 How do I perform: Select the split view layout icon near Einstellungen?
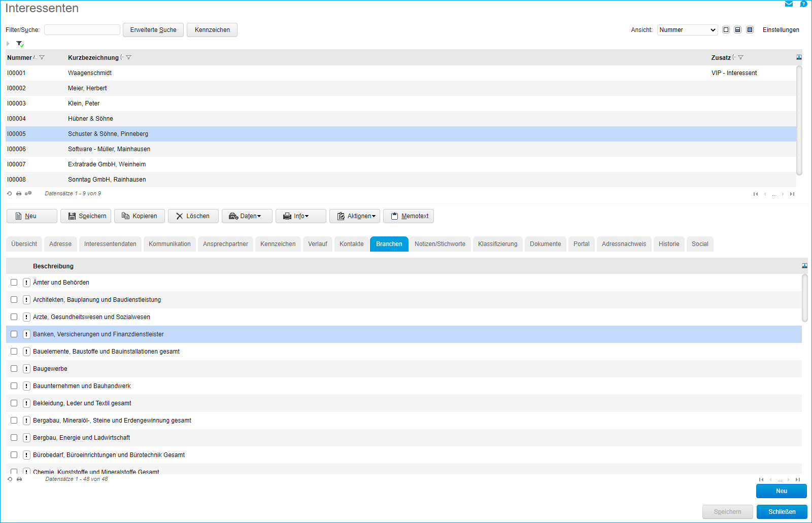pyautogui.click(x=737, y=29)
